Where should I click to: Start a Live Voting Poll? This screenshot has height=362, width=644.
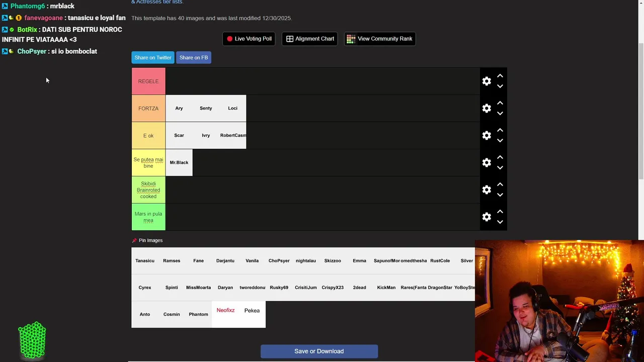click(x=249, y=39)
